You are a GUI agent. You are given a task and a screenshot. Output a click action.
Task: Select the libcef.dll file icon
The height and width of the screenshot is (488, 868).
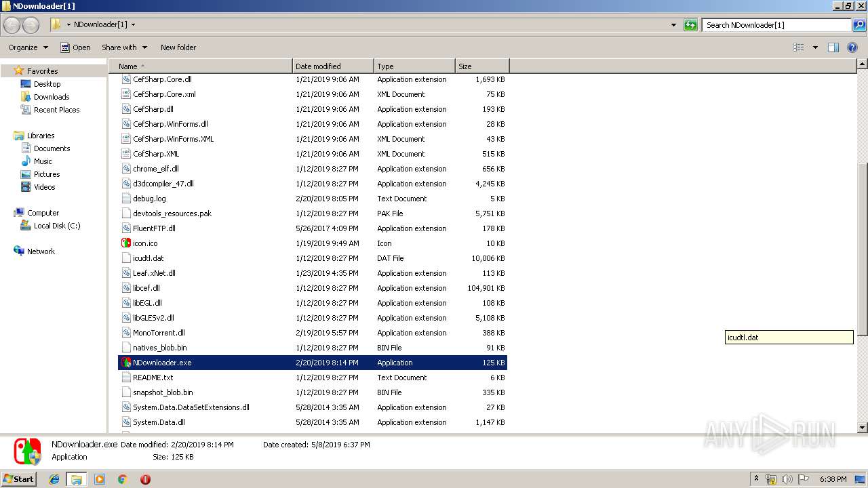[x=126, y=288]
